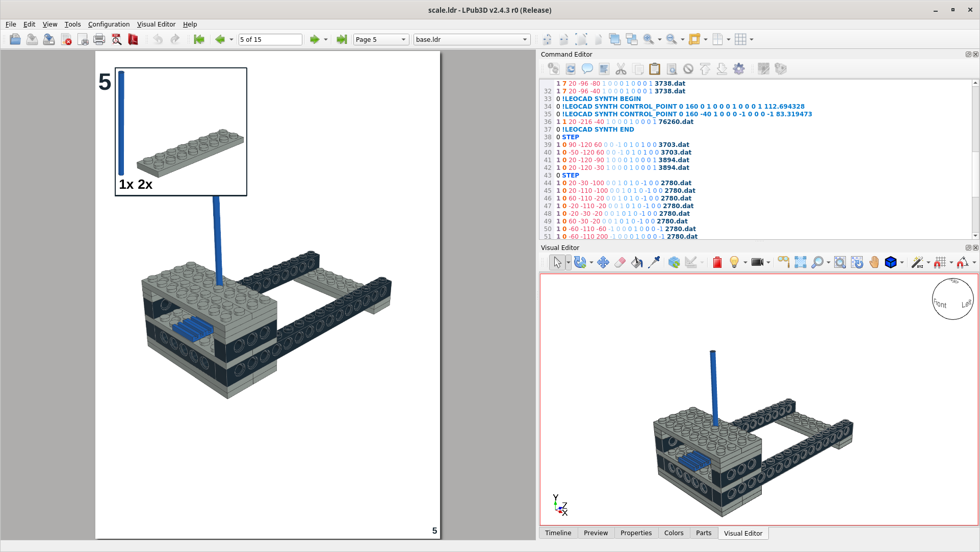Select the eraser tool in Visual Editor

coord(620,262)
